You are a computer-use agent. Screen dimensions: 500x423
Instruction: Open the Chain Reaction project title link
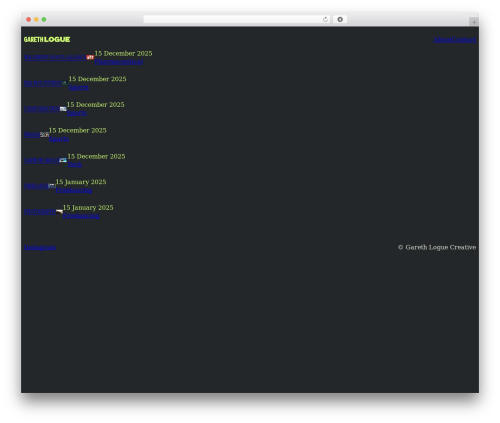pyautogui.click(x=42, y=109)
